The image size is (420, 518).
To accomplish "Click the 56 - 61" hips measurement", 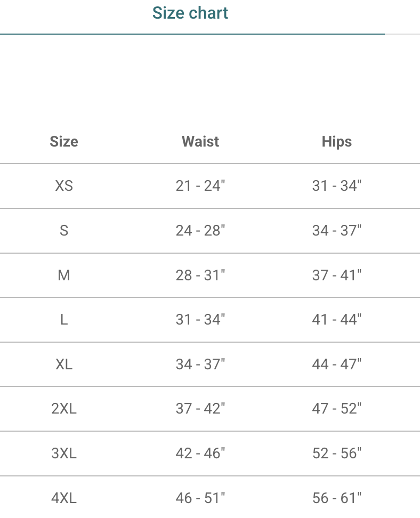I will pos(337,498).
